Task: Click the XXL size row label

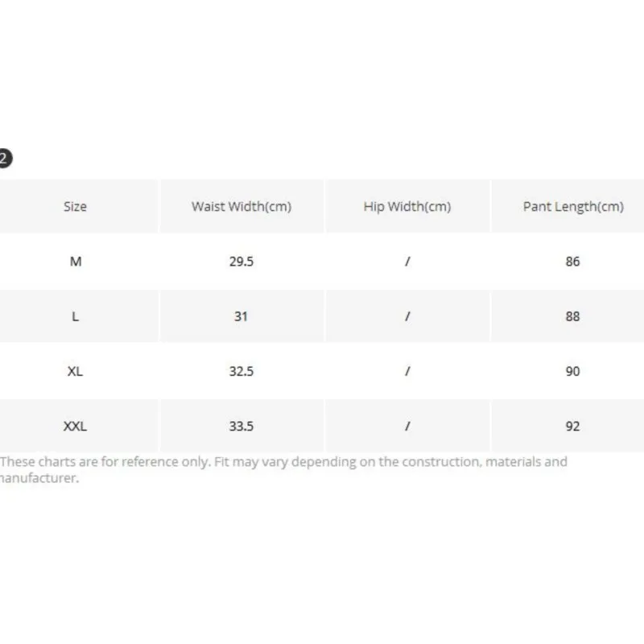Action: [76, 426]
